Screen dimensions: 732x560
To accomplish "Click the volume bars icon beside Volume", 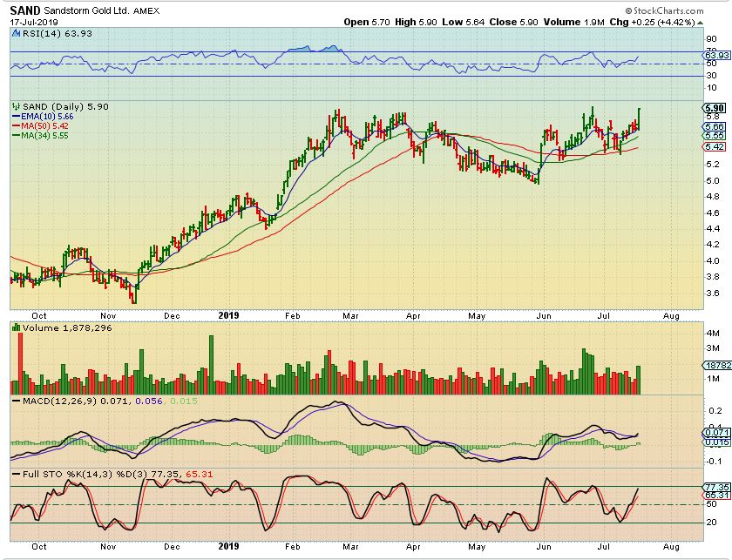I will [16, 327].
